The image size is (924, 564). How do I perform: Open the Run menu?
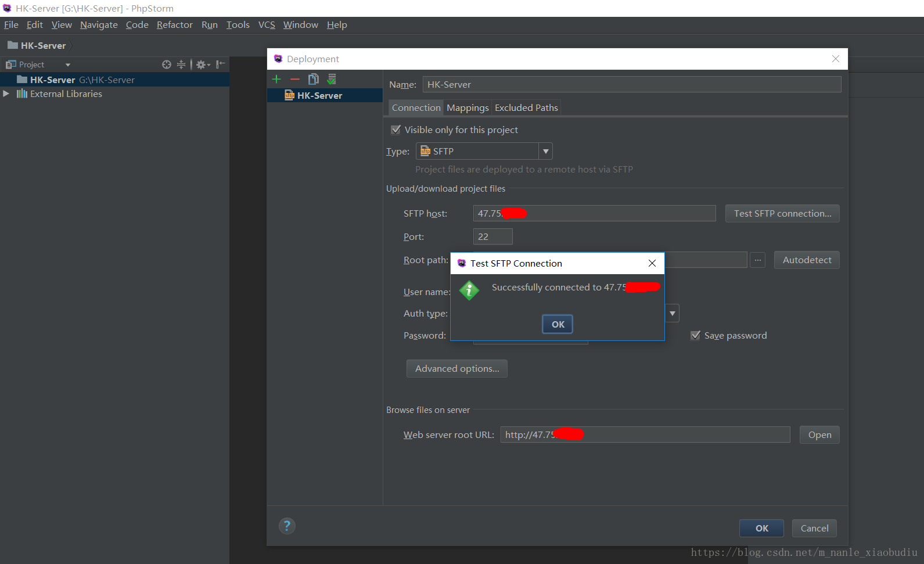pyautogui.click(x=210, y=24)
